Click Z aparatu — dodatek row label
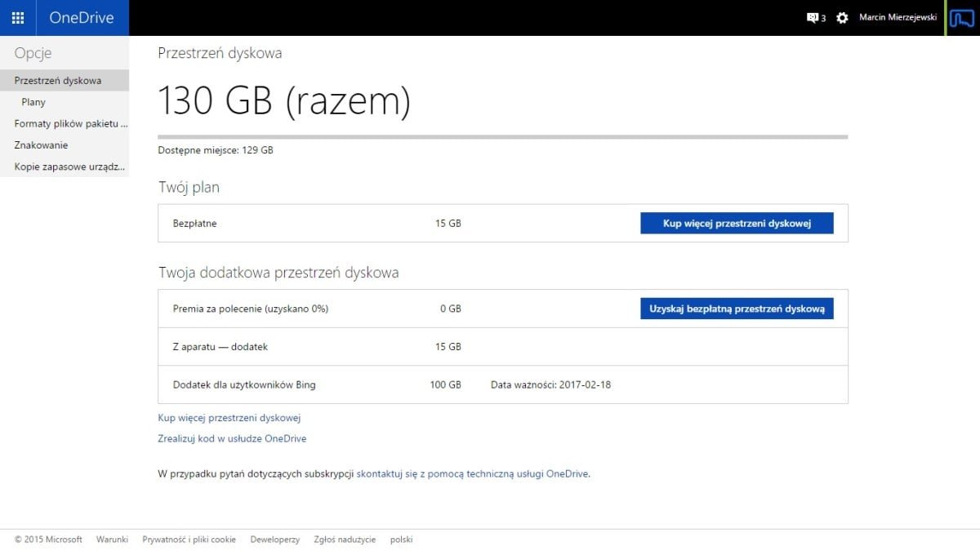This screenshot has width=980, height=551. tap(220, 347)
